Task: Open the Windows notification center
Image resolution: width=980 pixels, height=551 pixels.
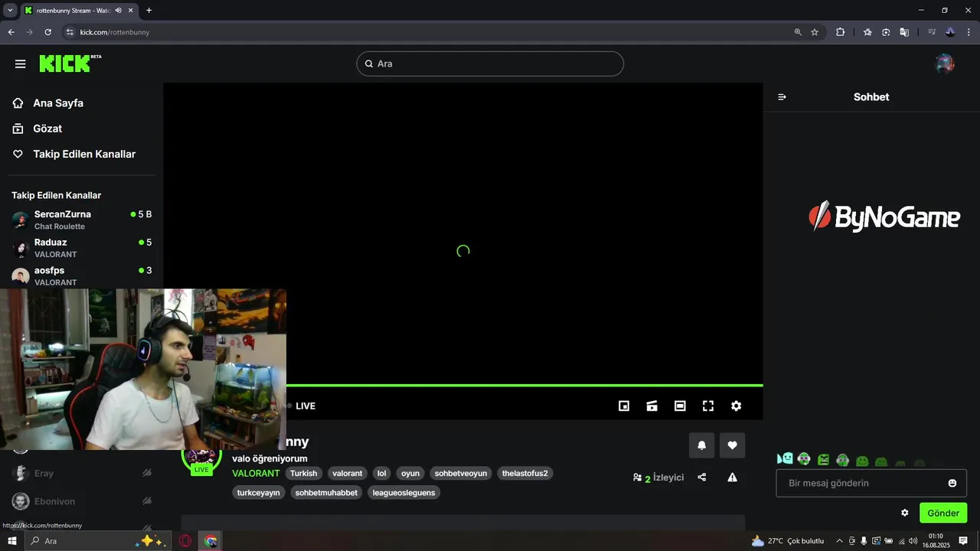Action: click(963, 541)
